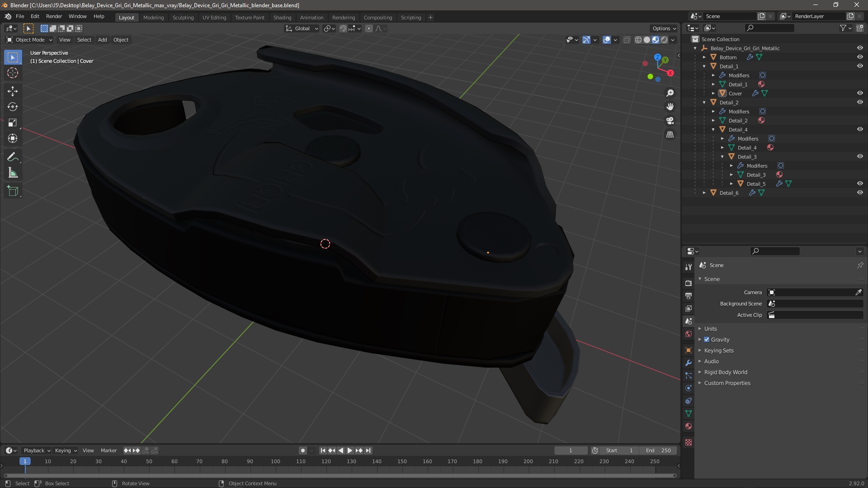Open the Texture properties checker tab
868x488 pixels.
click(689, 442)
